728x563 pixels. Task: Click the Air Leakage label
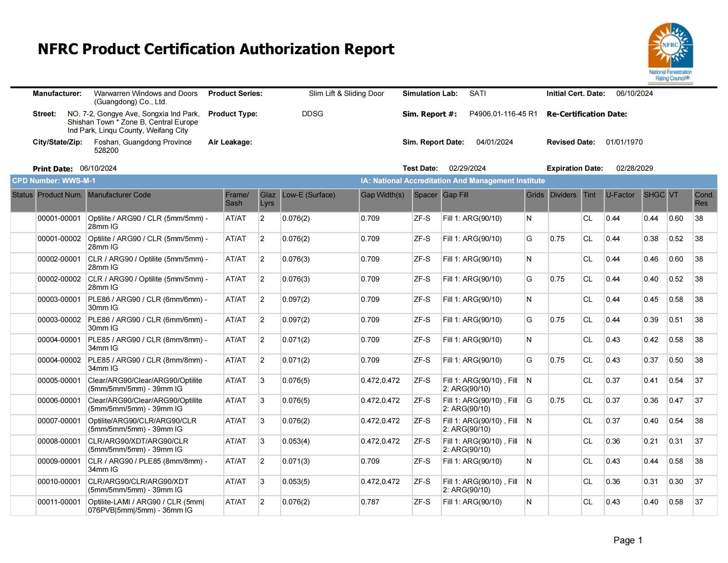click(230, 142)
